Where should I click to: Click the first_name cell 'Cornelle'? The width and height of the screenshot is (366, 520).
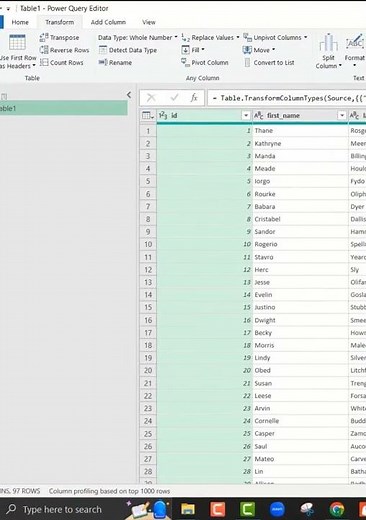pos(300,421)
